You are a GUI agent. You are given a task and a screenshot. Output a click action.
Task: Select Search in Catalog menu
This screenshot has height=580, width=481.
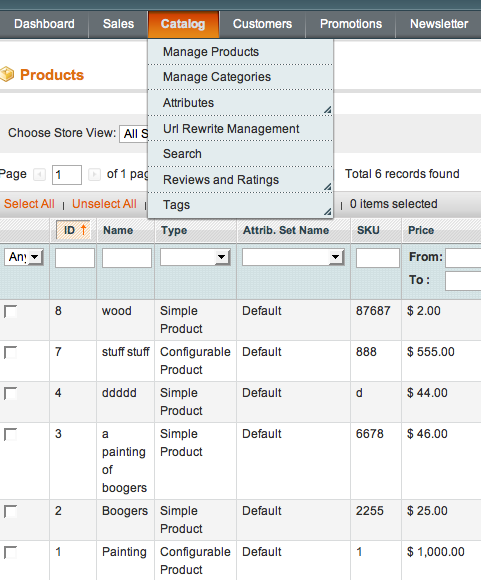(x=240, y=154)
